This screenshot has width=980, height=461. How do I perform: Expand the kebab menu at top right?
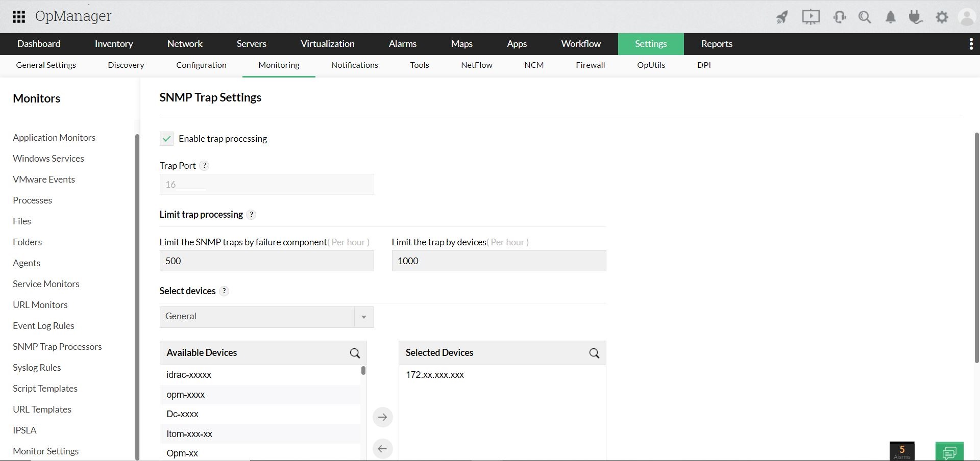(971, 44)
